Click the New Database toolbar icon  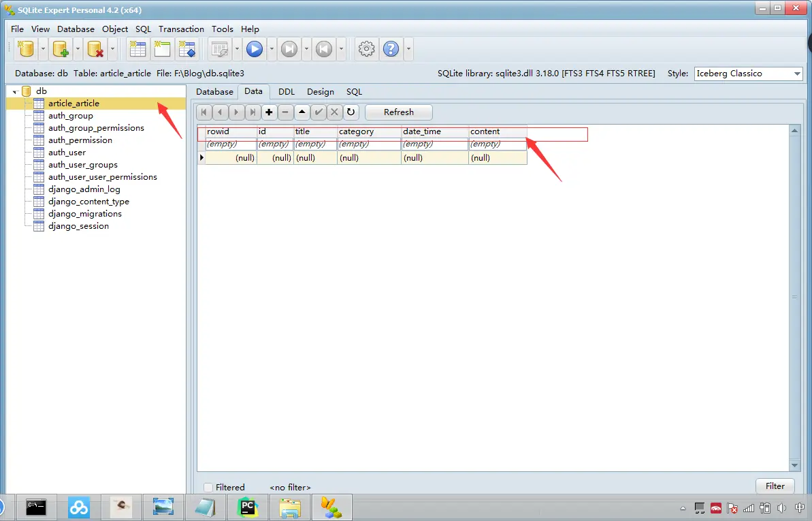tap(25, 49)
